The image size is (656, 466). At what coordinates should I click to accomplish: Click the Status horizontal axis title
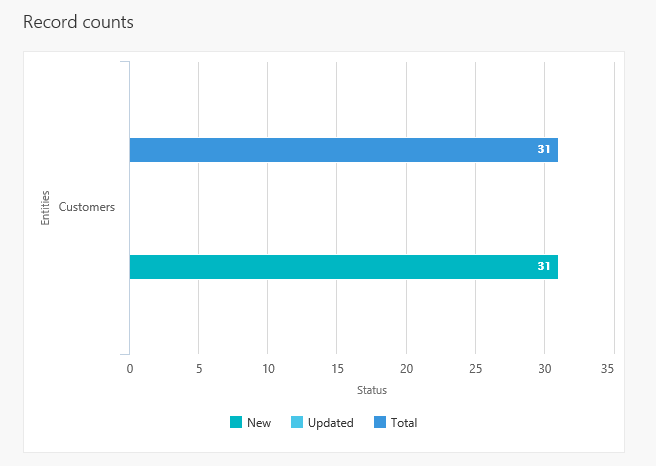[x=371, y=390]
